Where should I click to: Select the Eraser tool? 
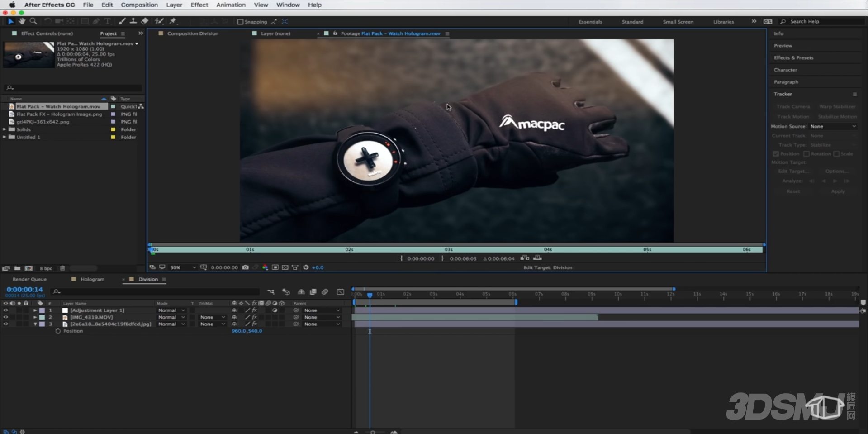tap(145, 21)
